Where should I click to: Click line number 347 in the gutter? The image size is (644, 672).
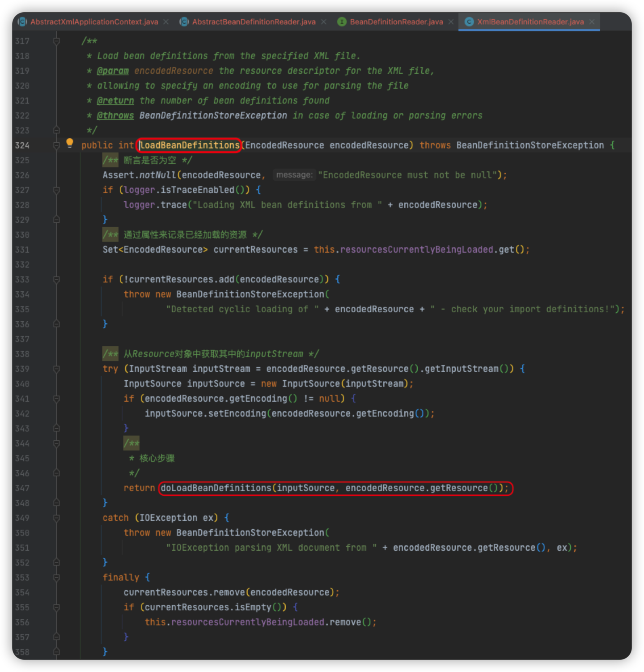pyautogui.click(x=22, y=488)
